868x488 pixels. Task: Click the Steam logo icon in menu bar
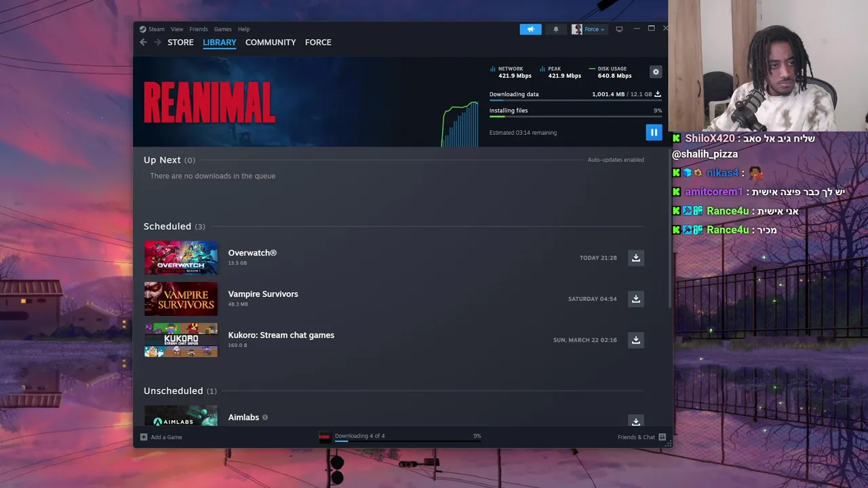(x=142, y=29)
